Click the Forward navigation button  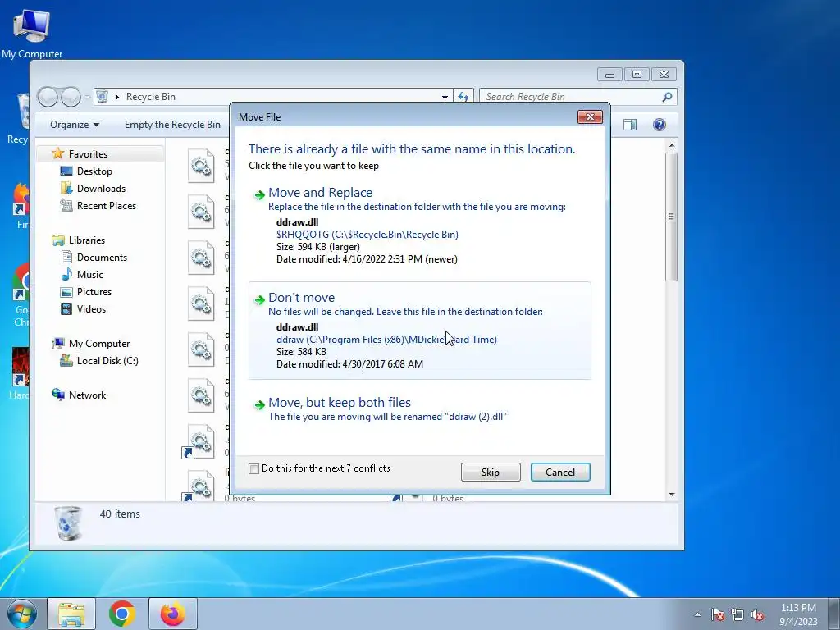pos(71,97)
